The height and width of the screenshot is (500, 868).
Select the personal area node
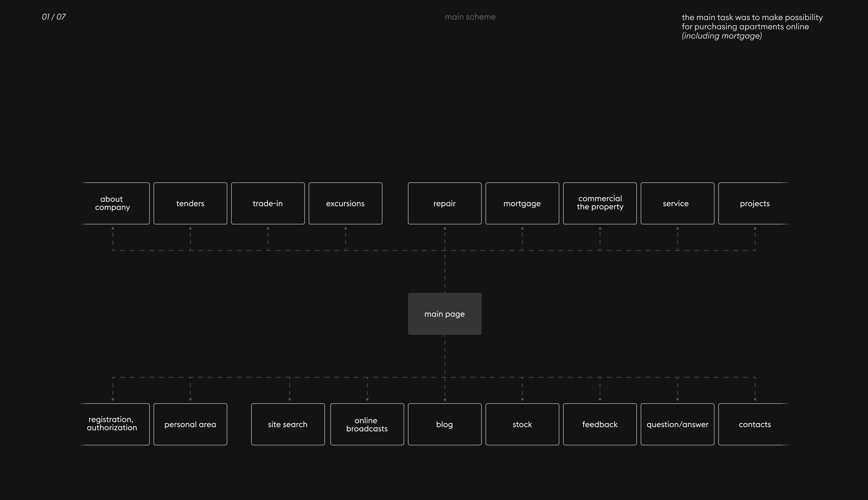190,424
